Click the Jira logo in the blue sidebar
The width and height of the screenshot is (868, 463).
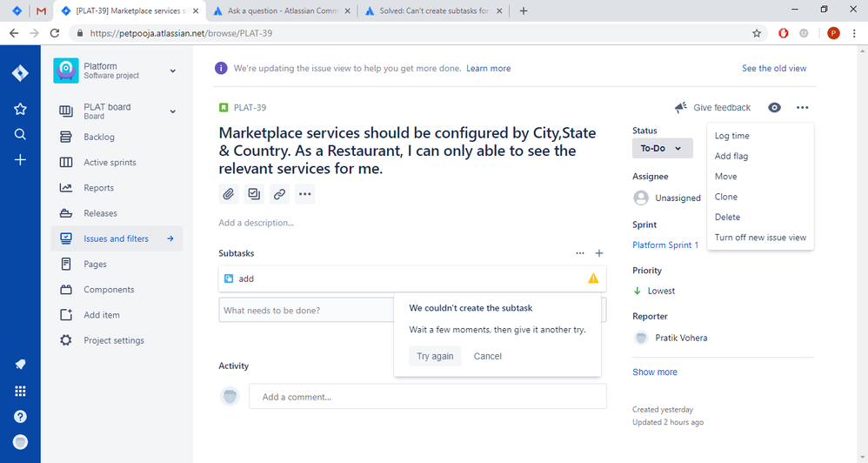coord(20,73)
